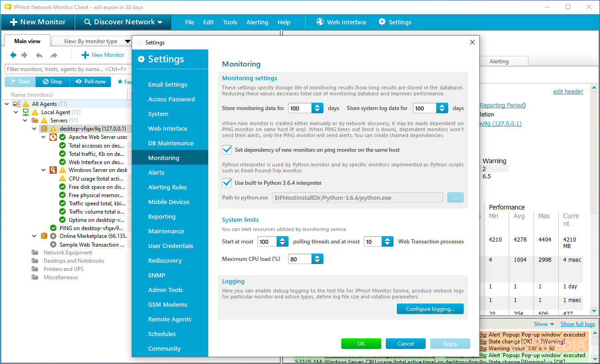Click the All Agents warning icon
Image resolution: width=600 pixels, height=364 pixels.
(26, 104)
